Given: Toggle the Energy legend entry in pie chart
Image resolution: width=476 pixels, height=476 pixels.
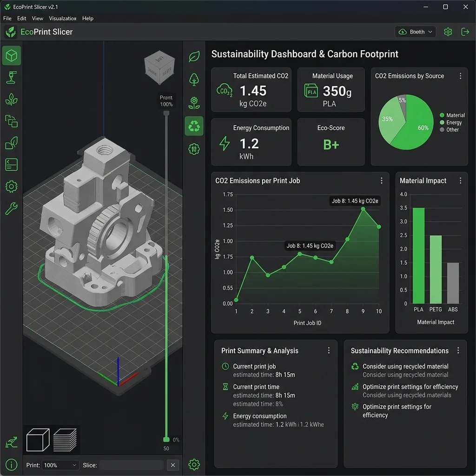Looking at the screenshot, I should tap(450, 123).
